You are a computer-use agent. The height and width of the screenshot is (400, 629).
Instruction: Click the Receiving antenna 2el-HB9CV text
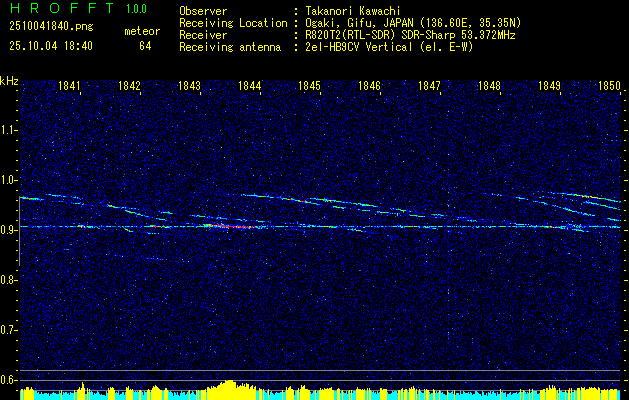click(390, 47)
